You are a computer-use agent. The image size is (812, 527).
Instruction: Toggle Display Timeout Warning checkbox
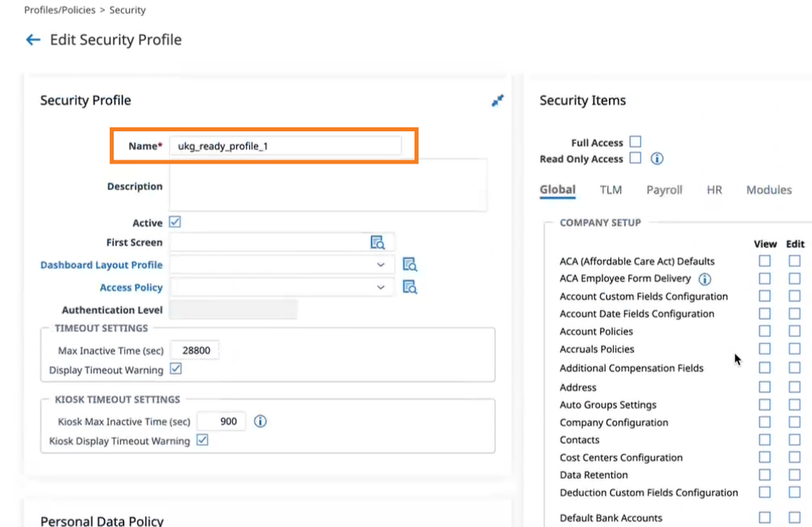coord(176,369)
